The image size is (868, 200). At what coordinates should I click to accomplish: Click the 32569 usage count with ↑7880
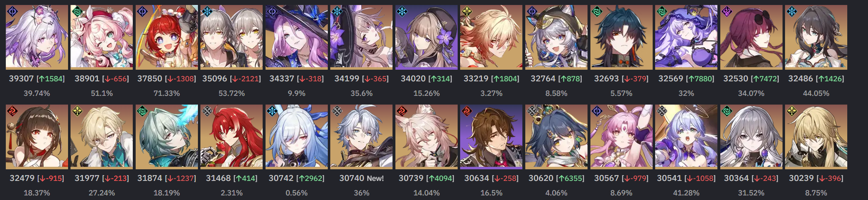click(686, 78)
